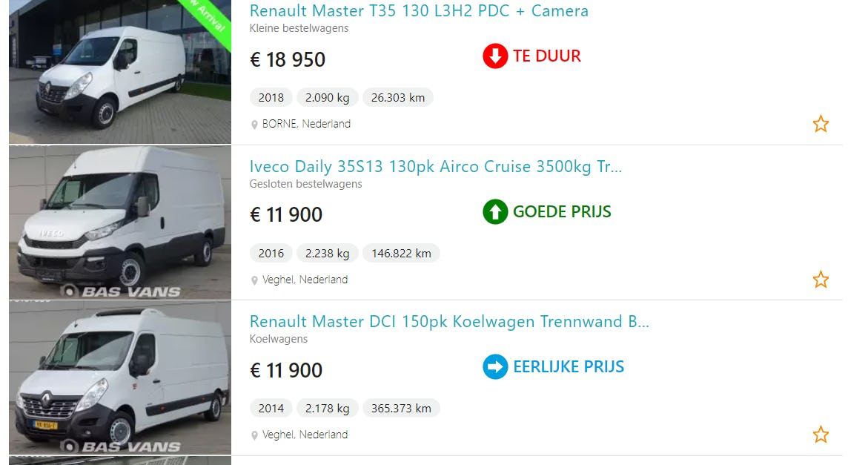Open the Renault Koelwagen van photo
Viewport: 868px width, 465px height.
120,378
